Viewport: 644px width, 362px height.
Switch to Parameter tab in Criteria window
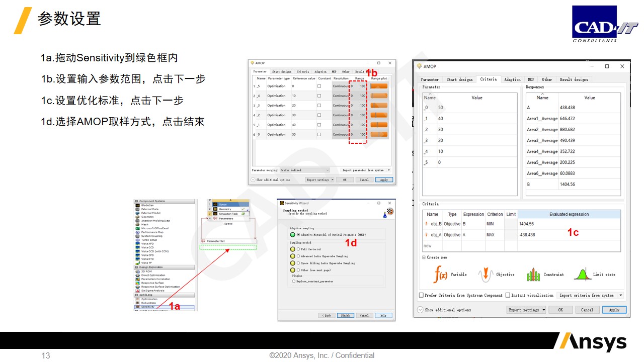click(x=430, y=79)
